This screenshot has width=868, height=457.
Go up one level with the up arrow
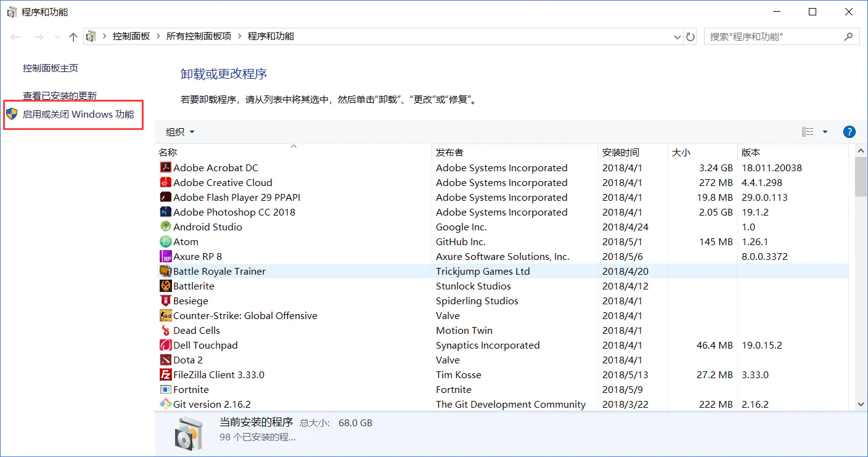click(x=73, y=37)
